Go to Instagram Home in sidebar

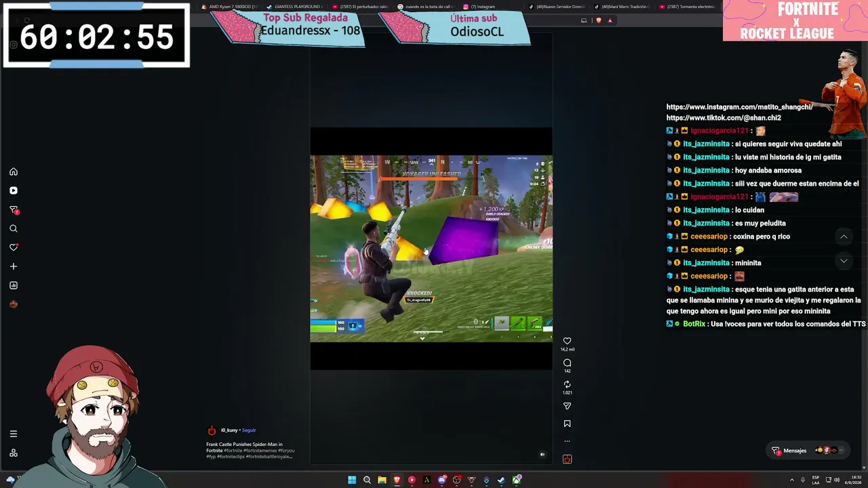[x=14, y=171]
